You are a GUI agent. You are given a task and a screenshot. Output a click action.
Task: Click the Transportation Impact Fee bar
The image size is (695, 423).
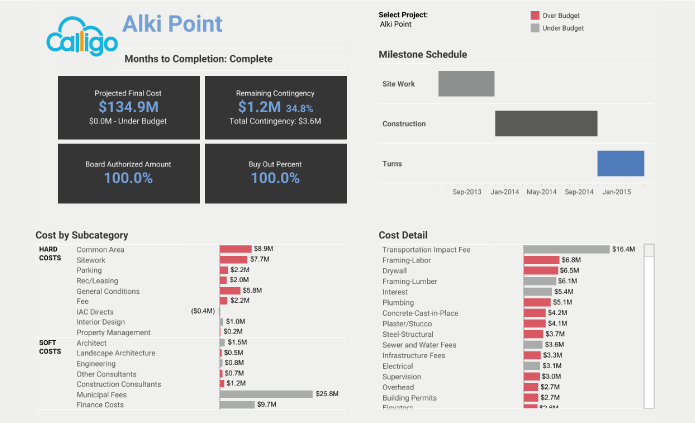(x=565, y=249)
